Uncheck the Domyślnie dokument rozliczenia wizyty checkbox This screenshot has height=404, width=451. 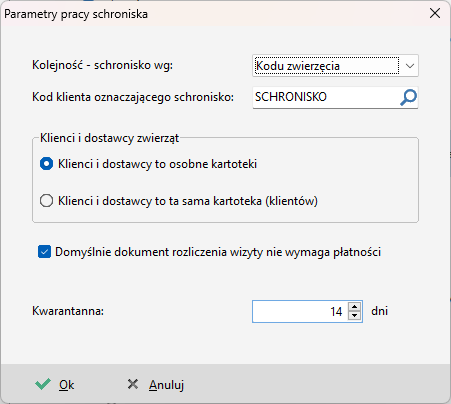coord(44,252)
